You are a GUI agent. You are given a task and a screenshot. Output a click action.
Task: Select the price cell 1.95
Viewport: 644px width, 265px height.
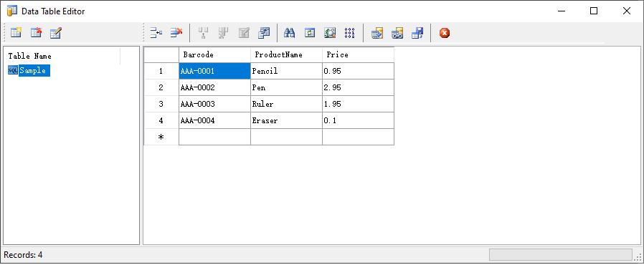pyautogui.click(x=358, y=104)
